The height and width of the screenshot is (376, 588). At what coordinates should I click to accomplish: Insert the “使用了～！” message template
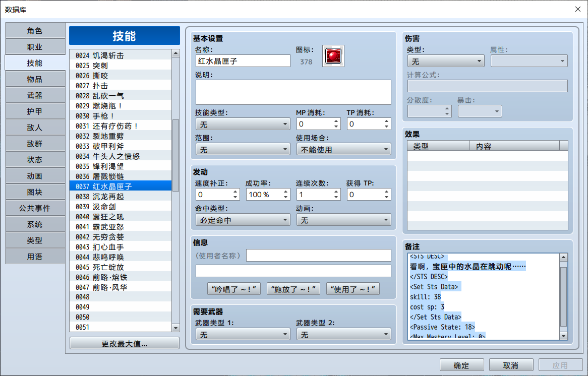[353, 289]
